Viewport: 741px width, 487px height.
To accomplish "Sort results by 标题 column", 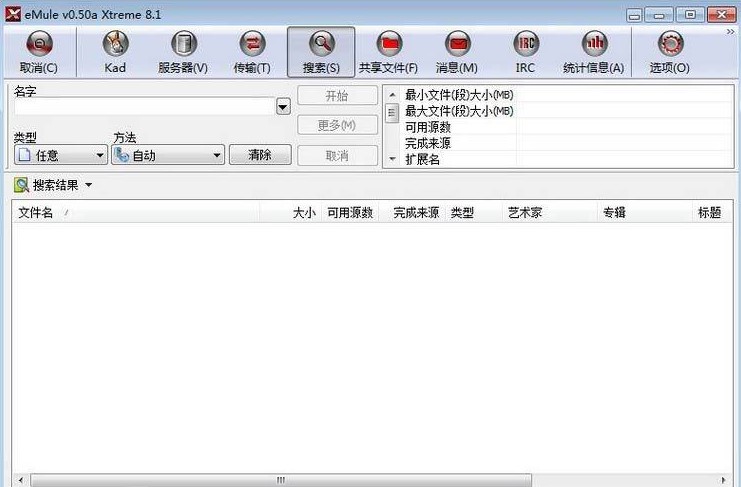I will pyautogui.click(x=713, y=213).
